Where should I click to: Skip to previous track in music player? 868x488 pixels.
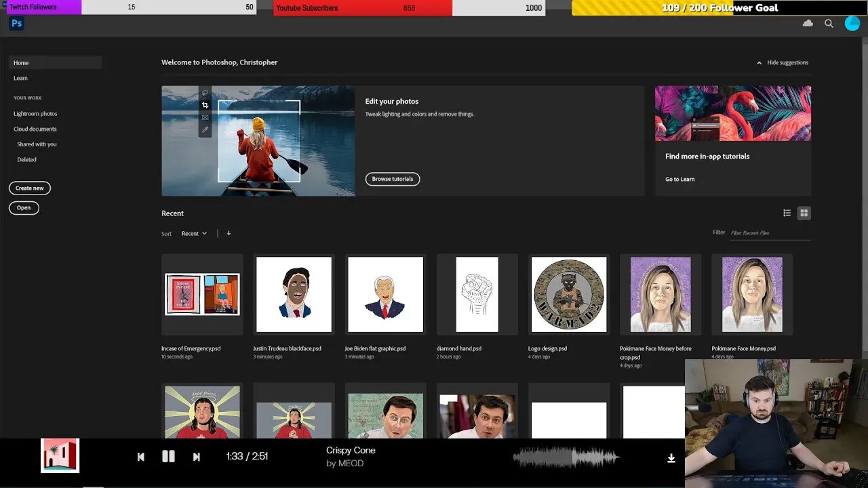point(141,457)
